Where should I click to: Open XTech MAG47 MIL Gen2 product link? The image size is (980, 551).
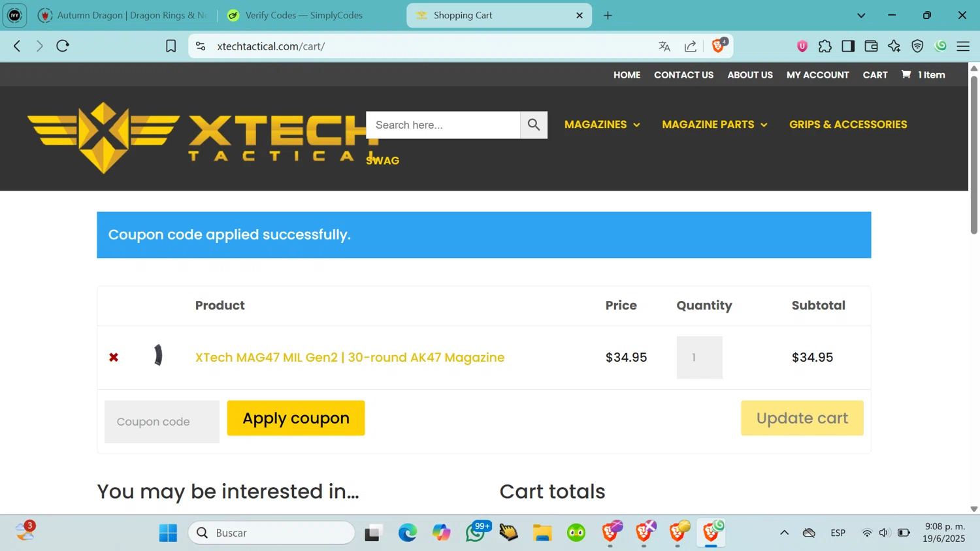(350, 357)
